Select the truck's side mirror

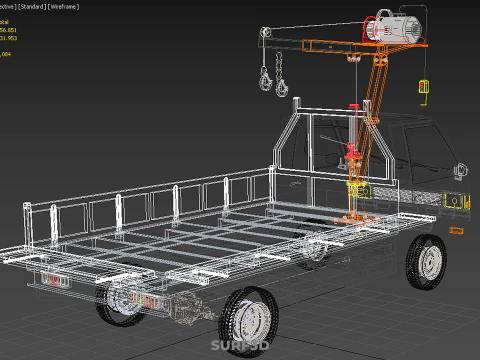point(461,171)
